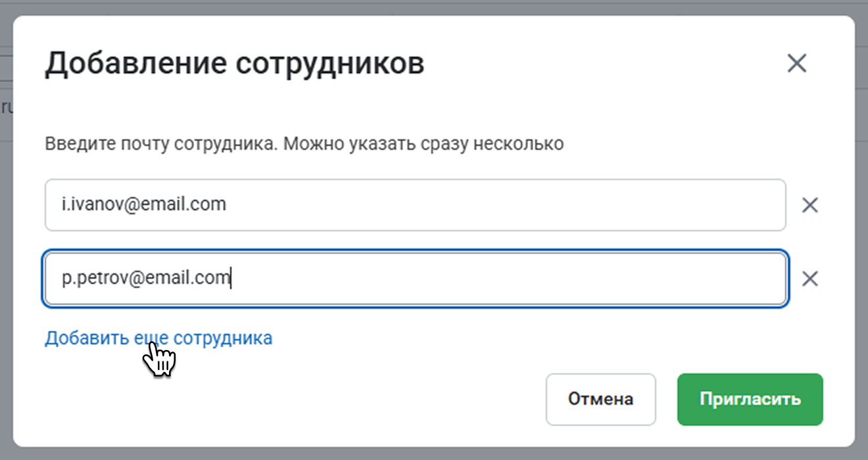
Task: Add another employee email row
Action: (x=158, y=338)
